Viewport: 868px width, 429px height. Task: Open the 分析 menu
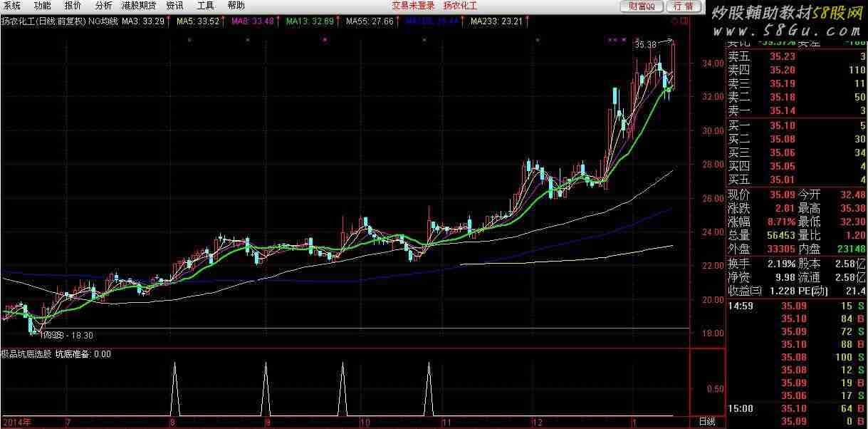pyautogui.click(x=103, y=5)
